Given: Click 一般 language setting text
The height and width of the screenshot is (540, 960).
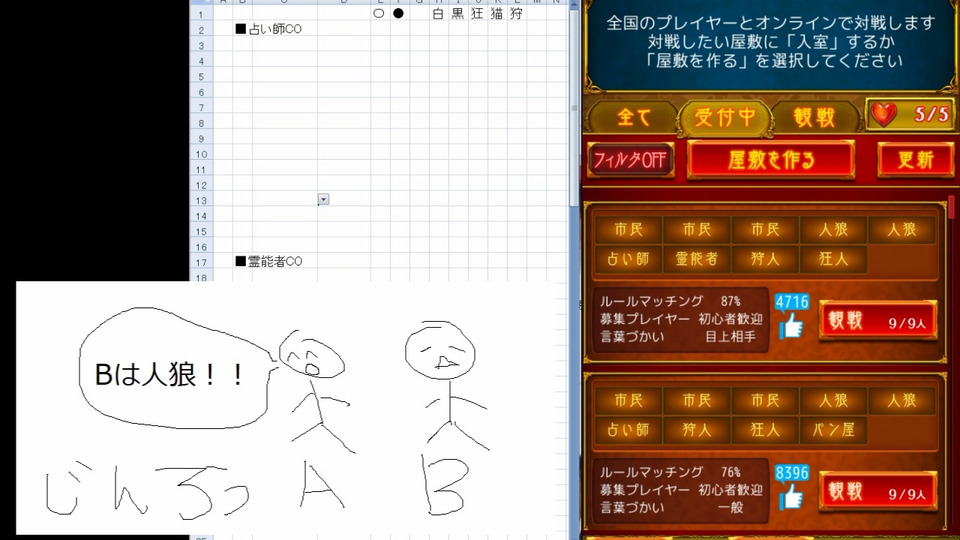Looking at the screenshot, I should tap(730, 507).
